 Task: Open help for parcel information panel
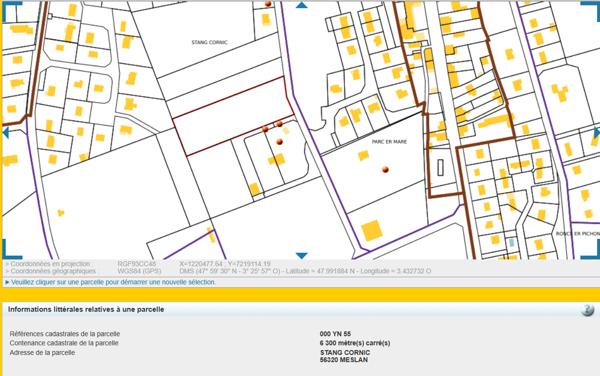tap(587, 310)
